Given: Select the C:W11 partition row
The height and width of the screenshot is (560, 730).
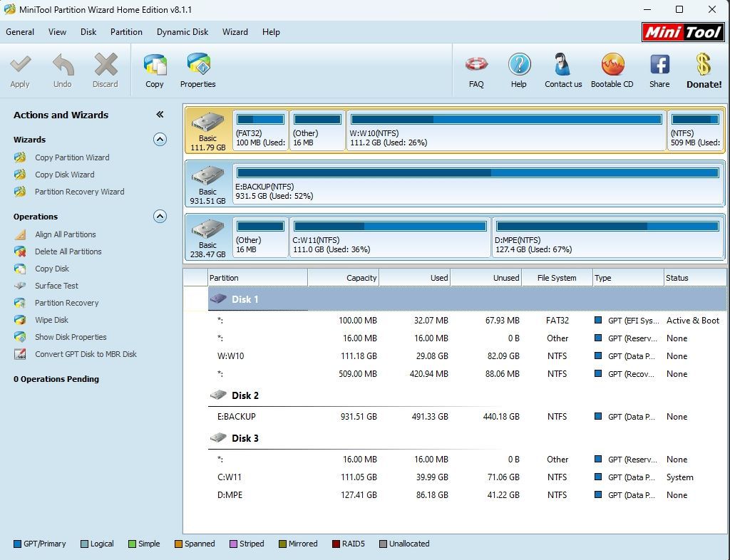Looking at the screenshot, I should point(467,477).
